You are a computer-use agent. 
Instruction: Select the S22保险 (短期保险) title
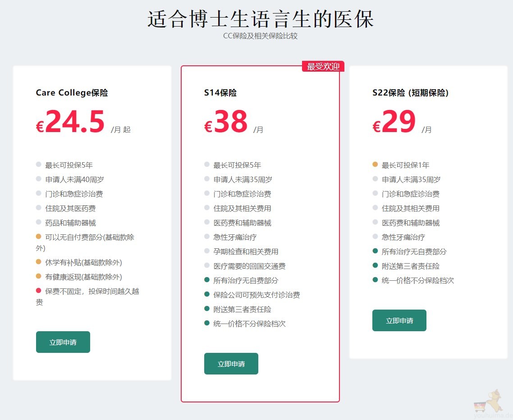(410, 92)
